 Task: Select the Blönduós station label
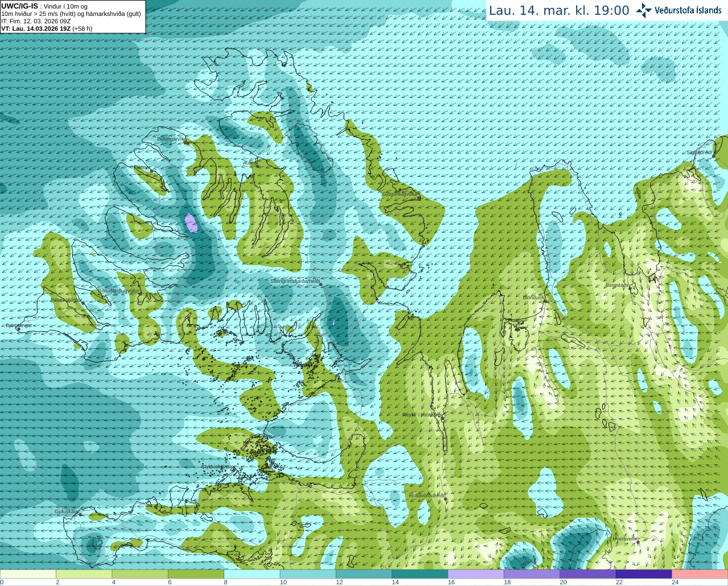coord(533,298)
